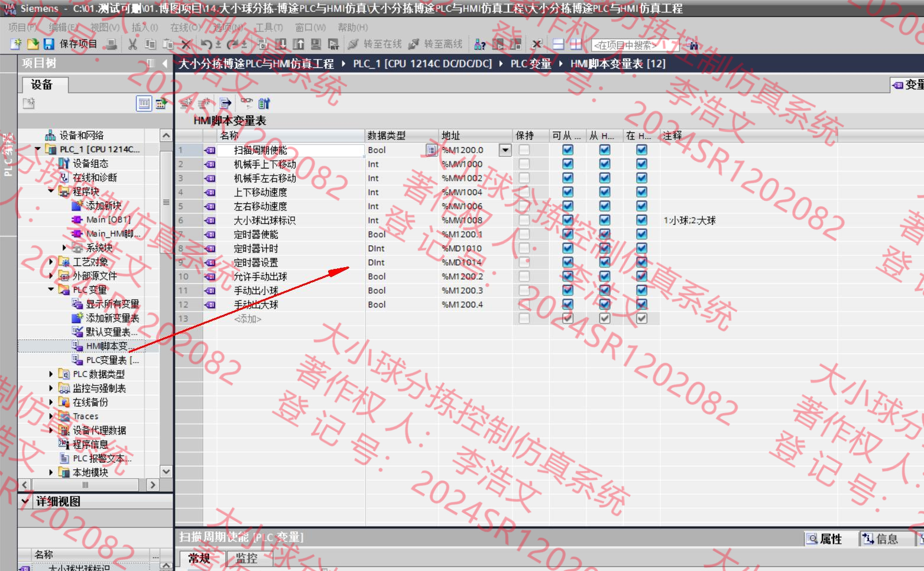The image size is (924, 571).
Task: Toggle 在 H... checkbox for 扫描周期使能
Action: tap(641, 150)
